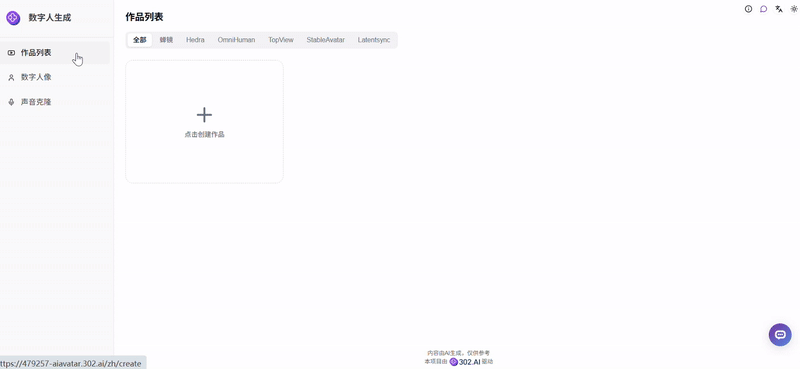Click the purple chat bubble icon in header
Screen dimensions: 800x369
click(x=763, y=9)
